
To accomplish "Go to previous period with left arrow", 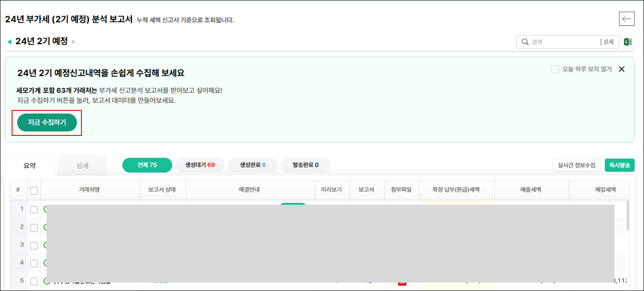I will [x=9, y=42].
